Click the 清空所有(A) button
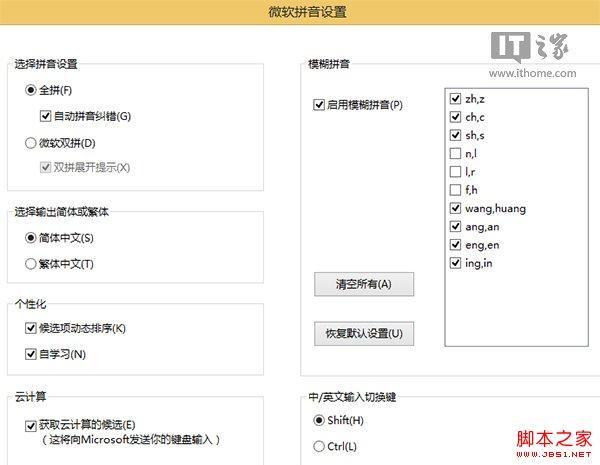The height and width of the screenshot is (465, 600). pyautogui.click(x=364, y=284)
